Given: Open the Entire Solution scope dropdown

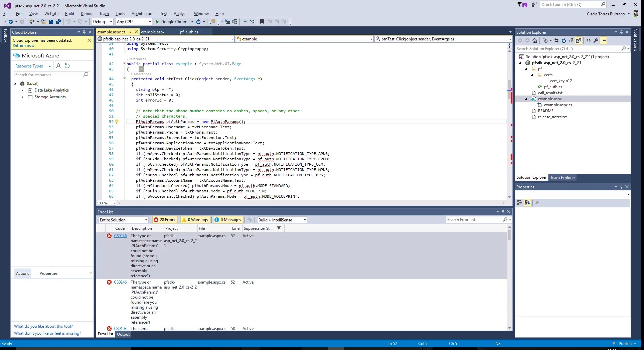Looking at the screenshot, I should (x=123, y=220).
